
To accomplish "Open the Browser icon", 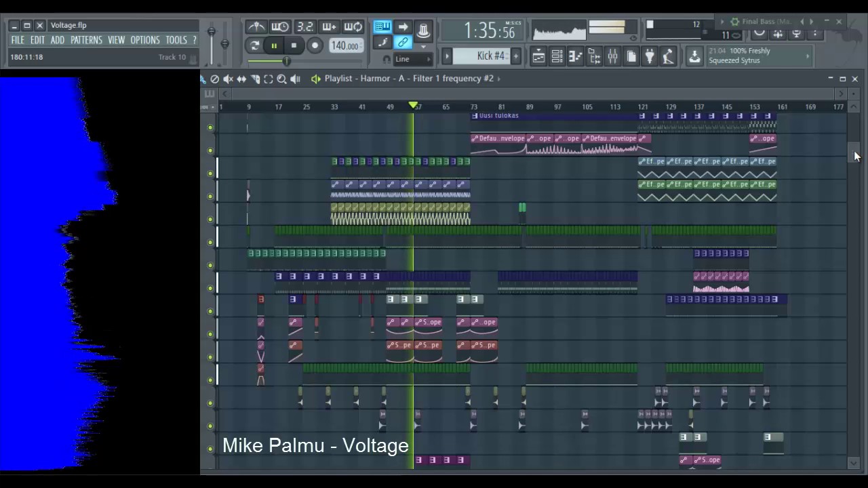I will [x=594, y=57].
